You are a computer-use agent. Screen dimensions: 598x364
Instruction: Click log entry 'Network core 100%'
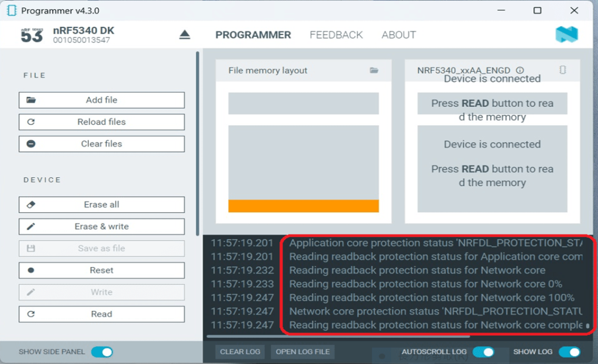(x=432, y=297)
